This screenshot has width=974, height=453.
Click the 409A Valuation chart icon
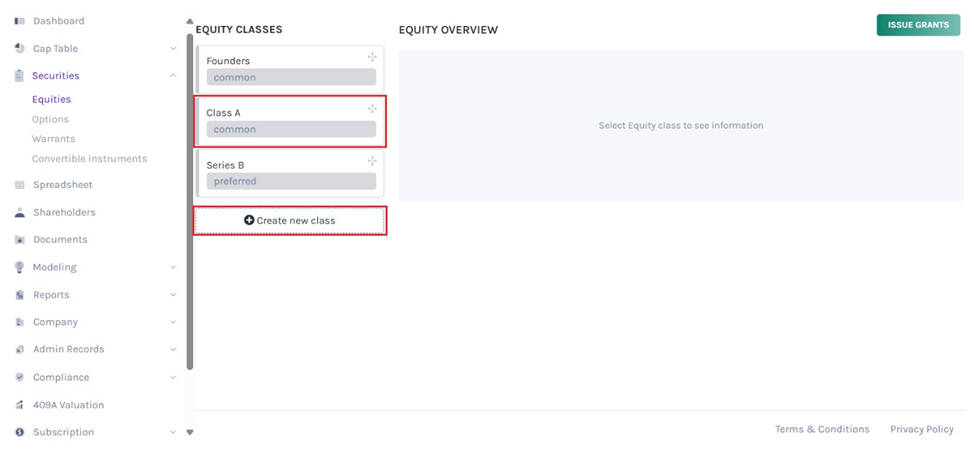[19, 405]
